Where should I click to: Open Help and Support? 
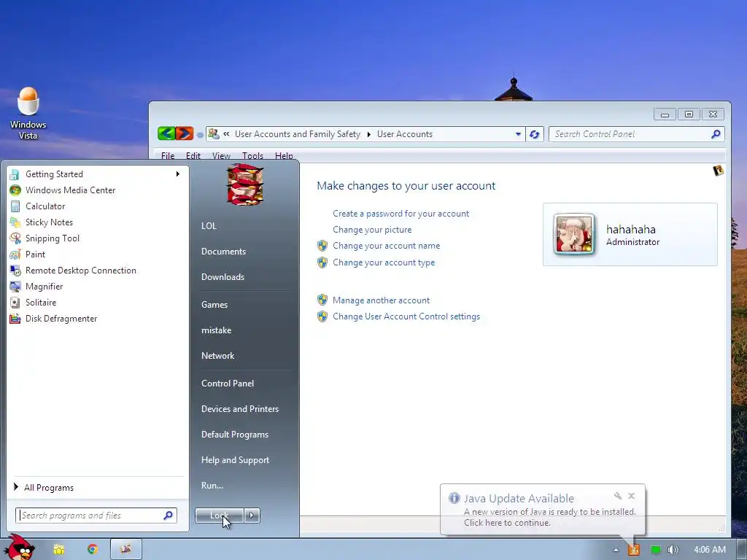236,460
